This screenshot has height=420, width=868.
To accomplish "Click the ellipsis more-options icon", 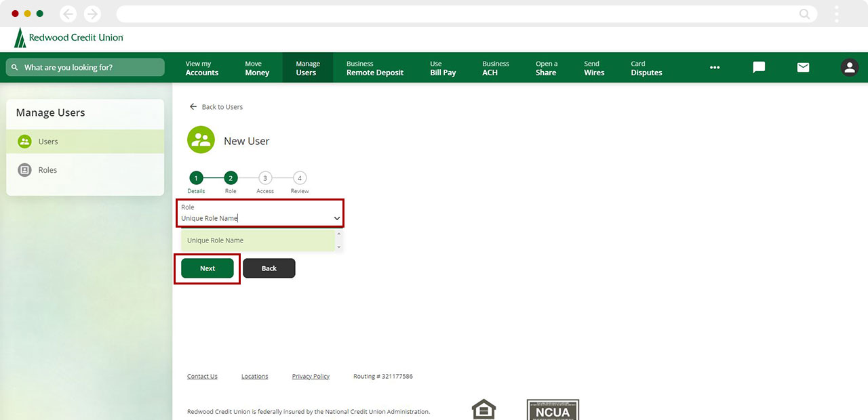I will coord(714,68).
